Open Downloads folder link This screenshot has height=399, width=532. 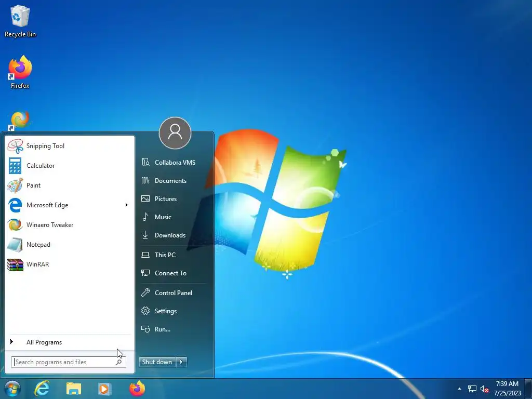[x=175, y=235]
